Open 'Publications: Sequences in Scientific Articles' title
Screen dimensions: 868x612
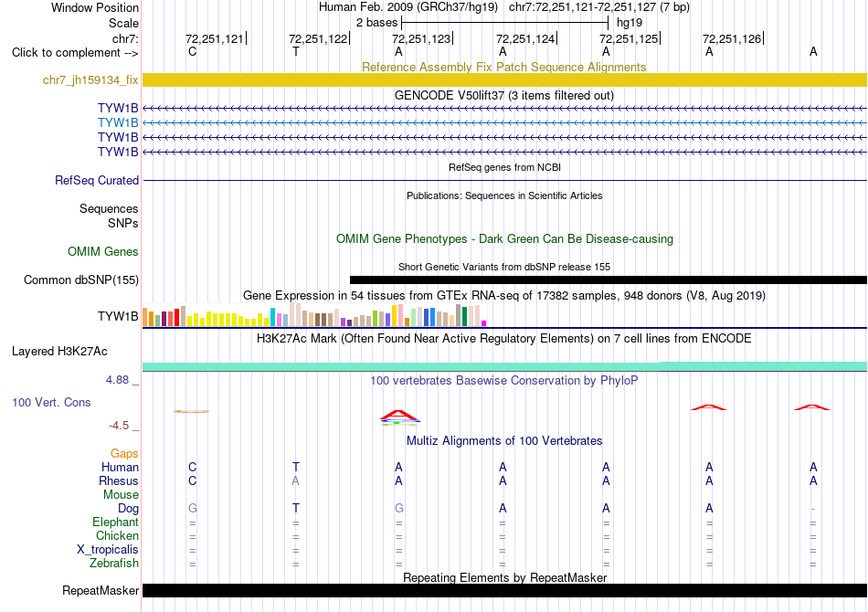(x=504, y=195)
